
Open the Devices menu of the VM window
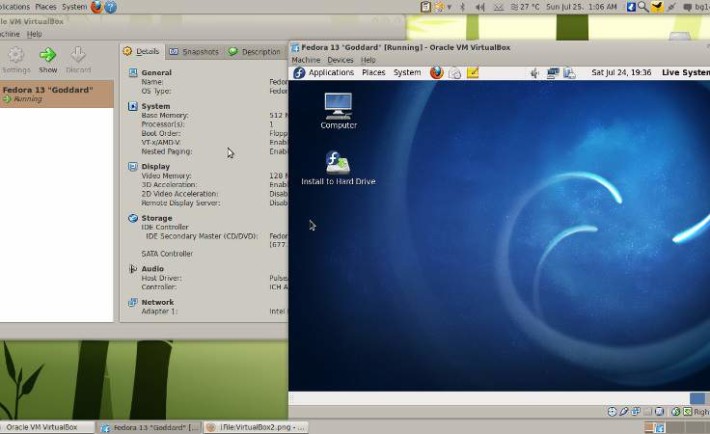pos(340,60)
